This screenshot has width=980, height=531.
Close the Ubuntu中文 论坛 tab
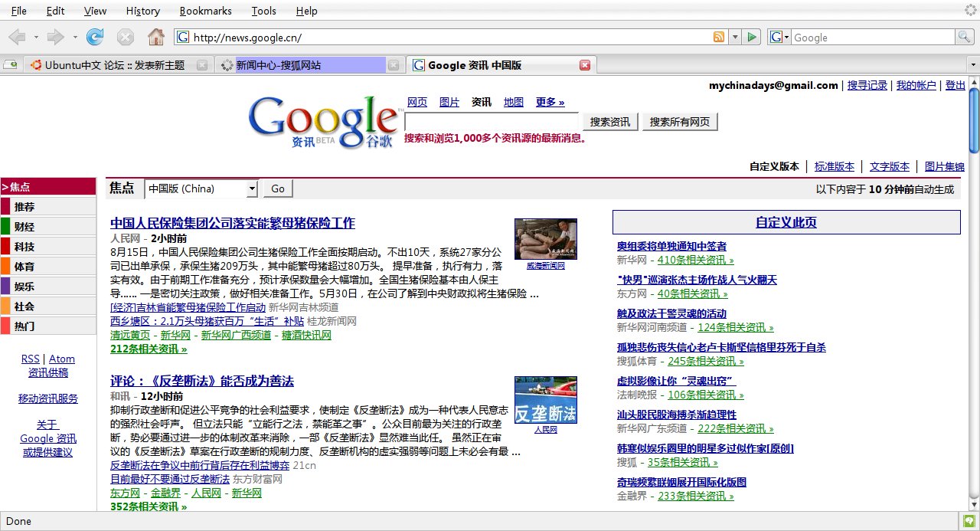coord(202,65)
